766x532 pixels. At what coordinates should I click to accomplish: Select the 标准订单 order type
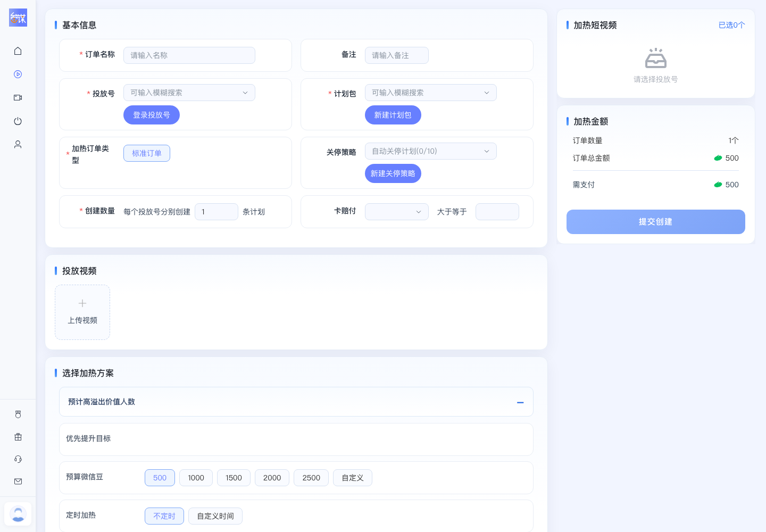click(147, 153)
